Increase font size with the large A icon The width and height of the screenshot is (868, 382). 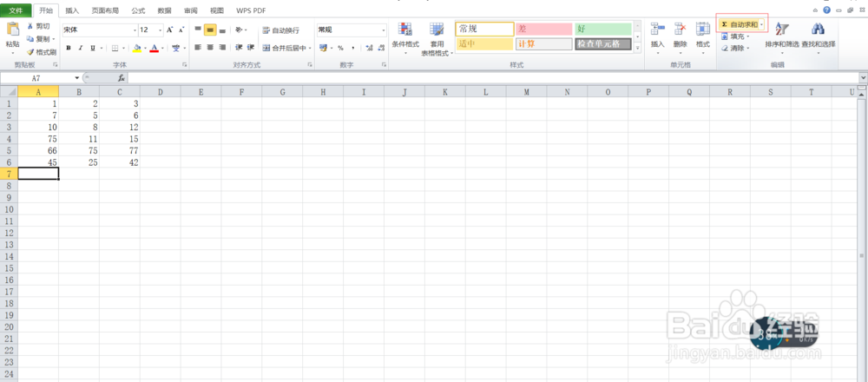170,30
